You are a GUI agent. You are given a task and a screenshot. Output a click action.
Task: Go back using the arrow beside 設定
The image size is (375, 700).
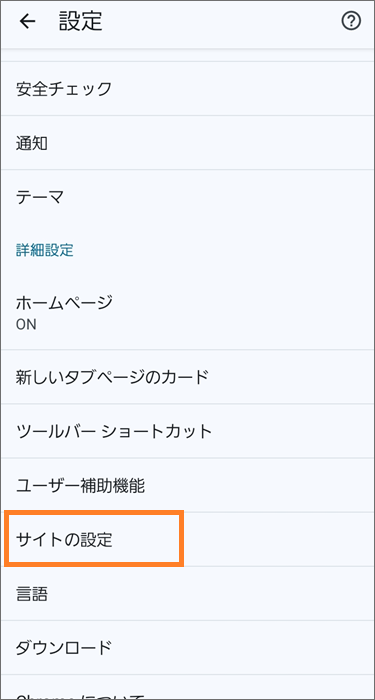pyautogui.click(x=27, y=21)
